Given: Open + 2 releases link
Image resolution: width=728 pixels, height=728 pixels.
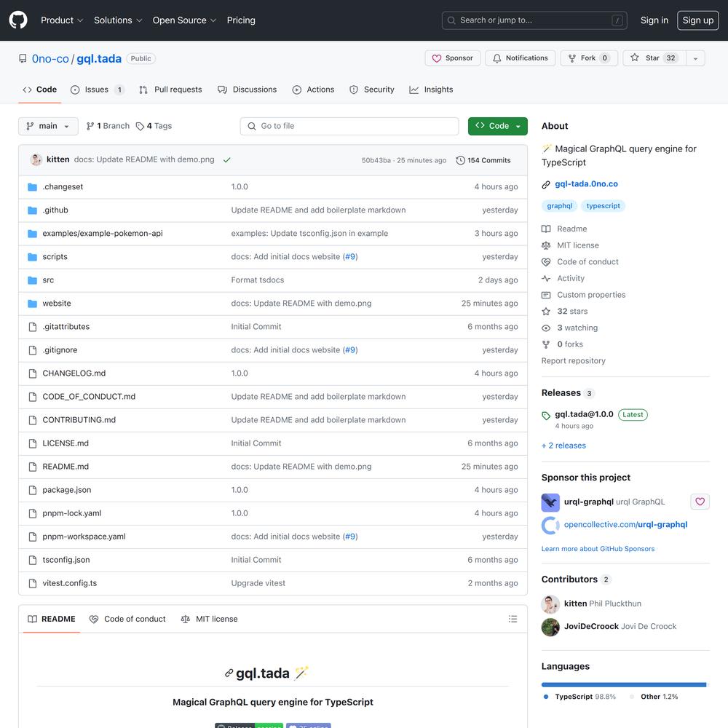Looking at the screenshot, I should pyautogui.click(x=563, y=446).
